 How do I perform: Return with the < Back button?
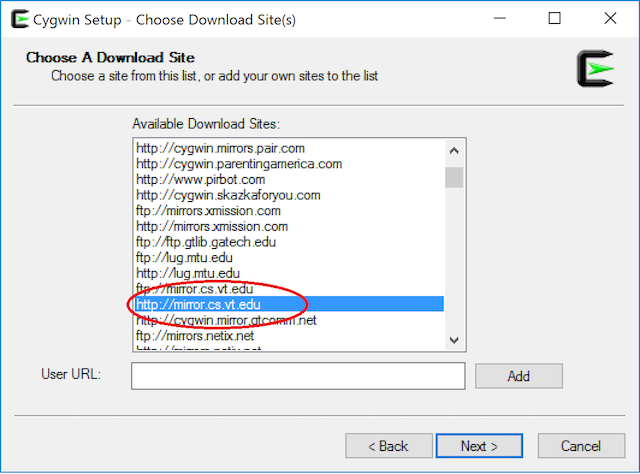click(x=387, y=446)
